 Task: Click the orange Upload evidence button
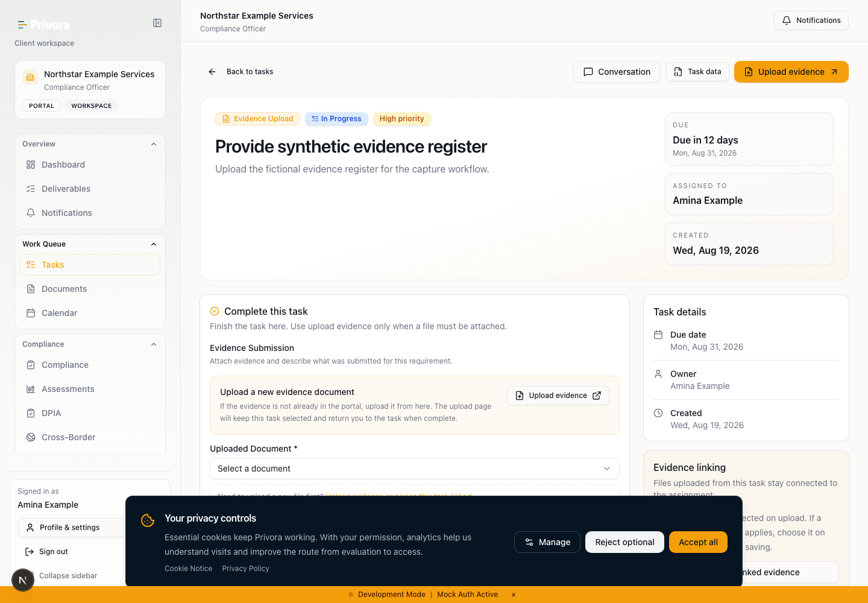point(791,72)
